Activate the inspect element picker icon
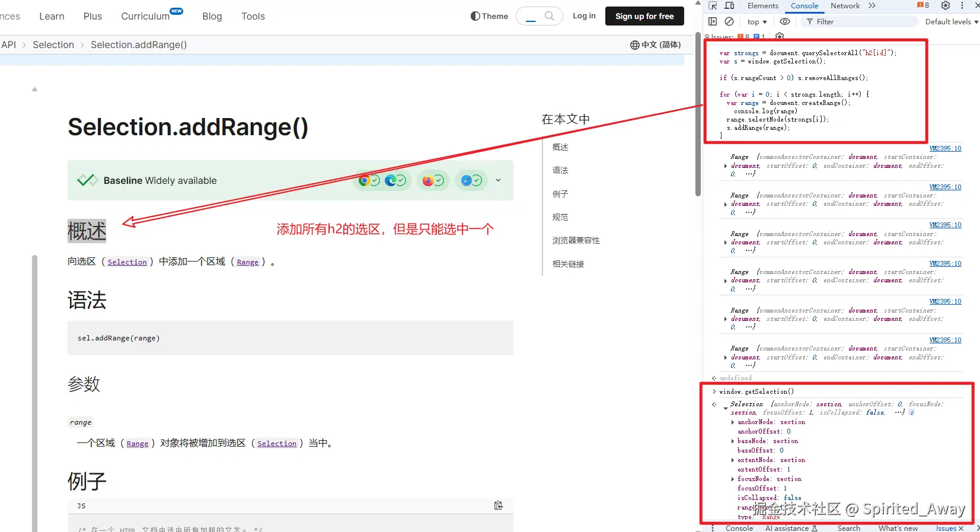The image size is (980, 532). 713,6
